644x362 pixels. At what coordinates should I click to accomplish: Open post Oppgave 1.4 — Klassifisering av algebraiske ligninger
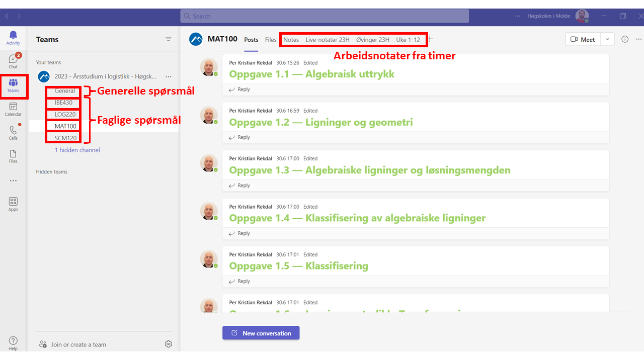(358, 218)
